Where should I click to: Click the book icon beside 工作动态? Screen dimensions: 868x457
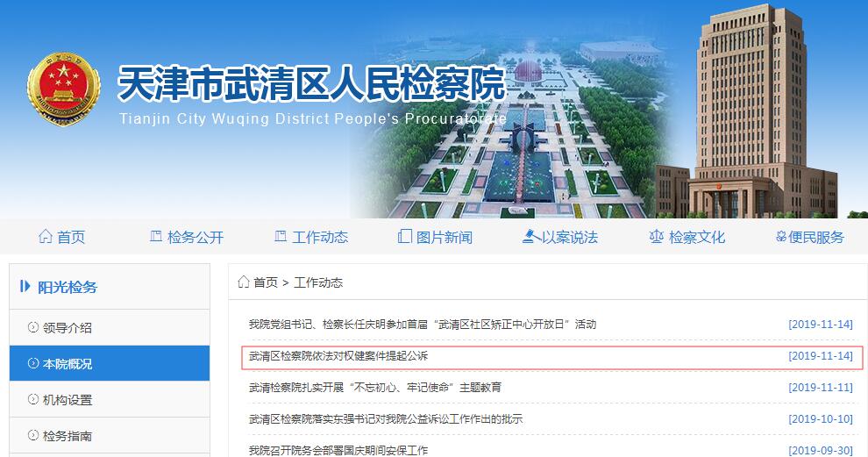pos(281,237)
